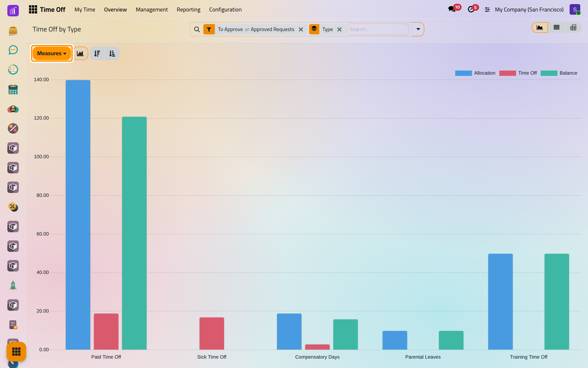Click the Training Time Off blue Allocation bar
This screenshot has height=368, width=588.
500,301
